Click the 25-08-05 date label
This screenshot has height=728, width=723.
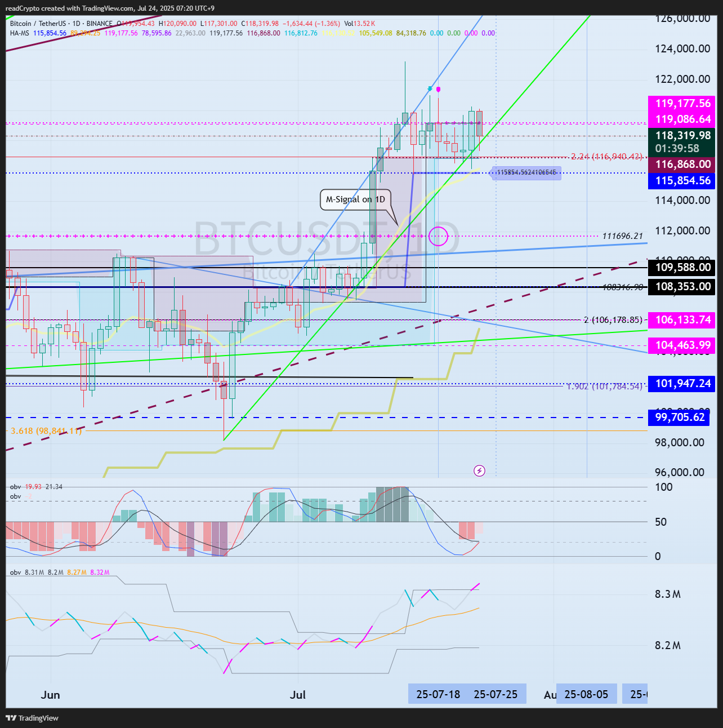(x=586, y=694)
